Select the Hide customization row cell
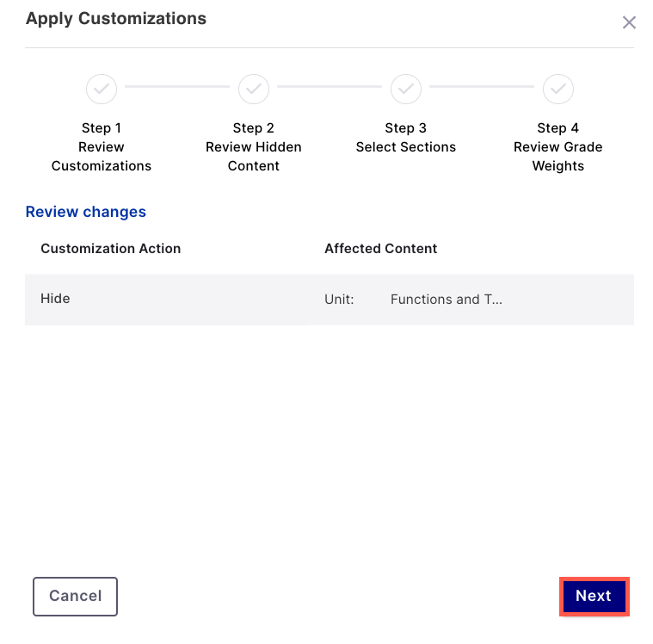The image size is (653, 644). click(x=55, y=299)
